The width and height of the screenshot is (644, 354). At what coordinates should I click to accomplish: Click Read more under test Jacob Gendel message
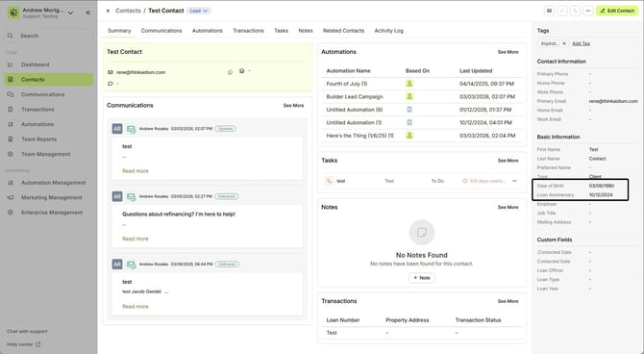[x=136, y=306]
